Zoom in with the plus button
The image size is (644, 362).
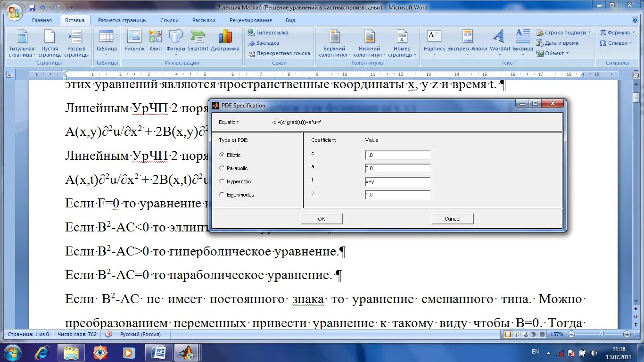(x=627, y=334)
